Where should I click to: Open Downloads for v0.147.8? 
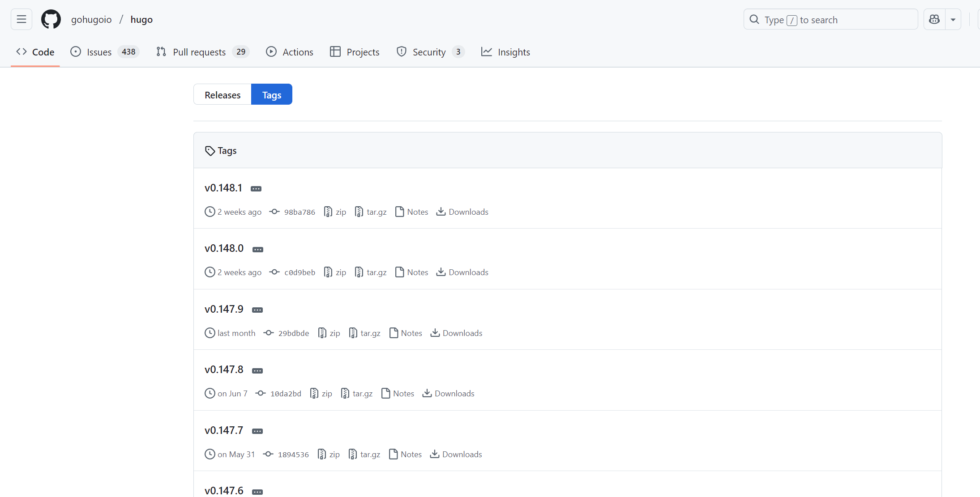pos(449,394)
